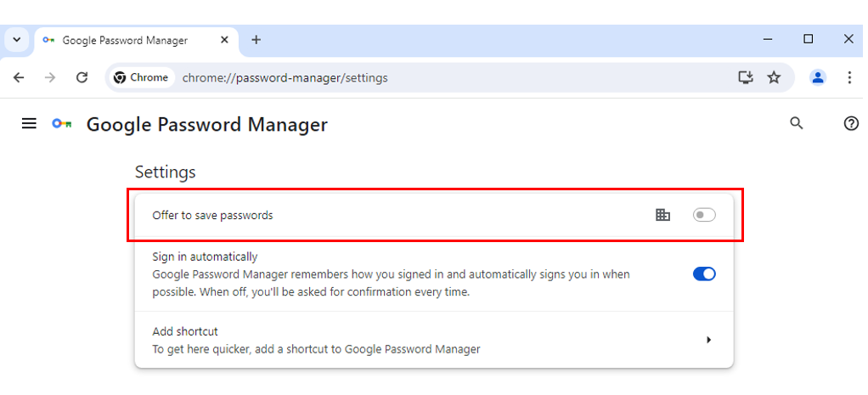Turn off Sign in automatically switch
868x395 pixels.
[704, 274]
